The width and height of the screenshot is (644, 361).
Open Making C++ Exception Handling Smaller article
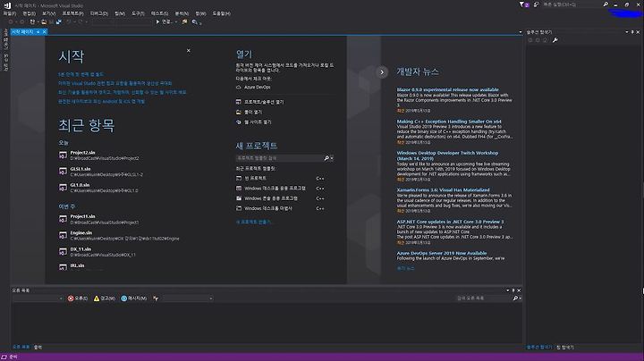pos(448,122)
